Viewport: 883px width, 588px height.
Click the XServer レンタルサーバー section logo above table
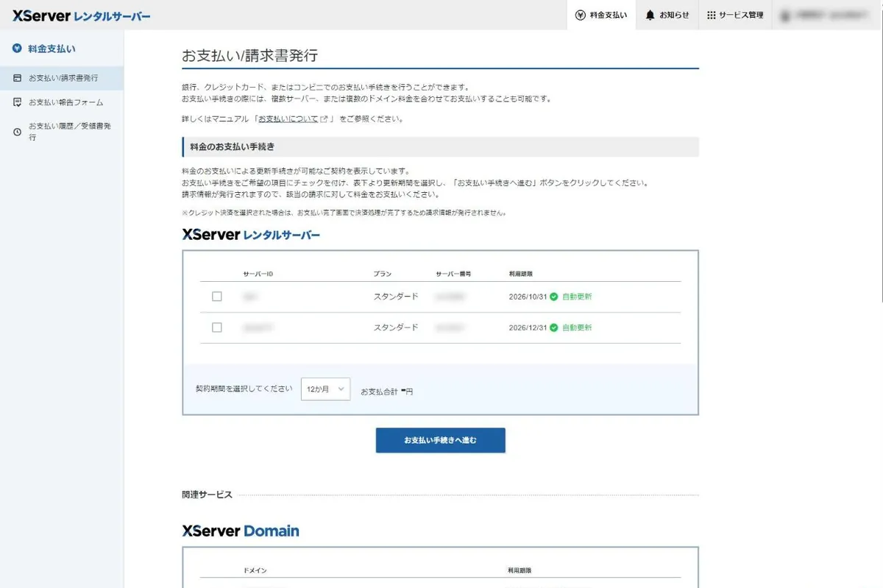251,235
